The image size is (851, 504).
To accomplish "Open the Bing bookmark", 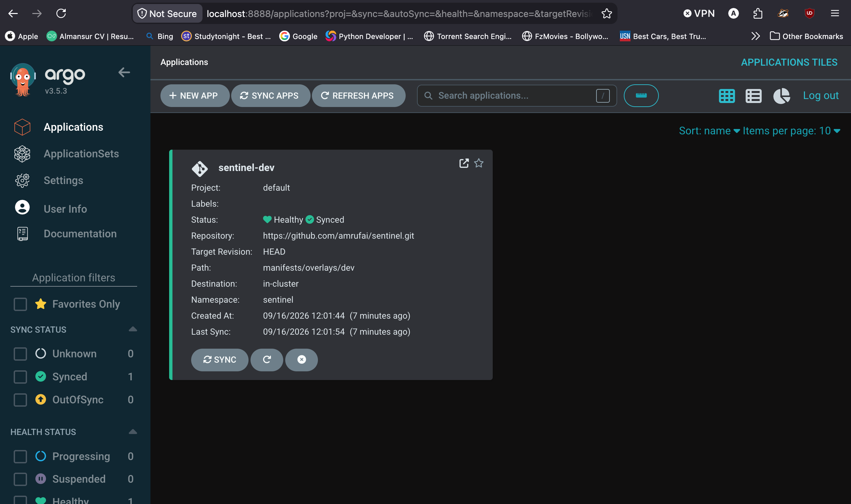I will point(159,36).
